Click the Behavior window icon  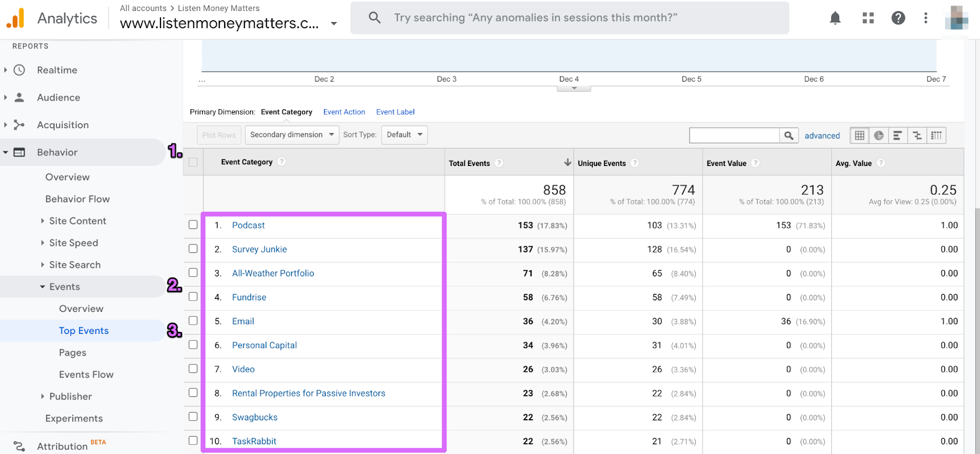pos(20,152)
